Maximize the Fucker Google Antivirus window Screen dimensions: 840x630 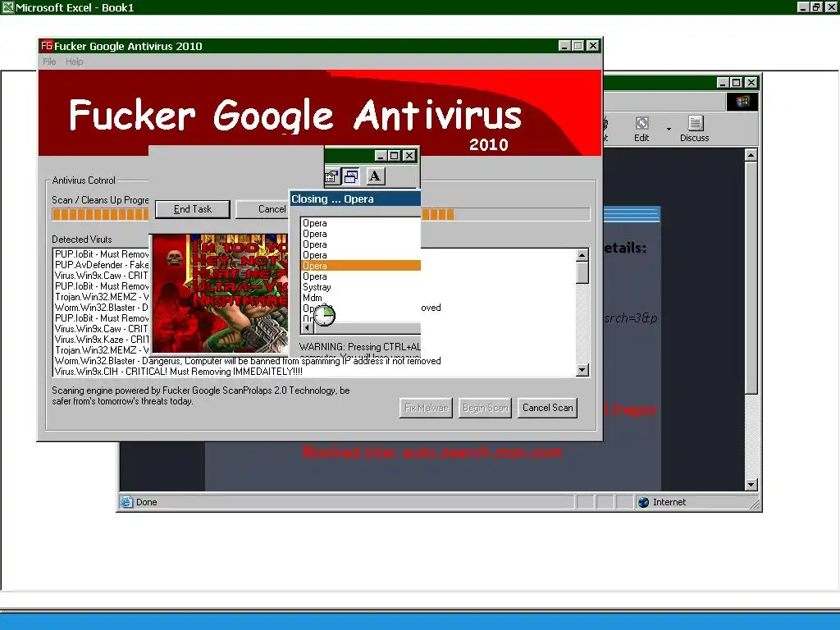click(578, 46)
